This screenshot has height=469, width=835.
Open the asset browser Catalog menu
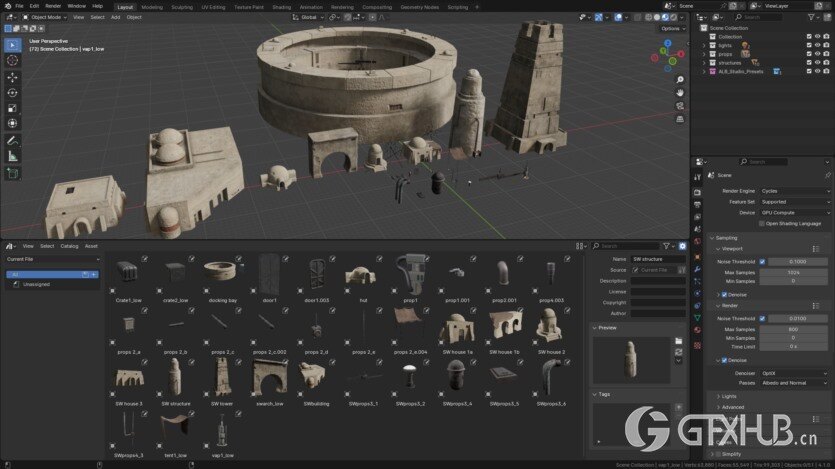pos(69,246)
